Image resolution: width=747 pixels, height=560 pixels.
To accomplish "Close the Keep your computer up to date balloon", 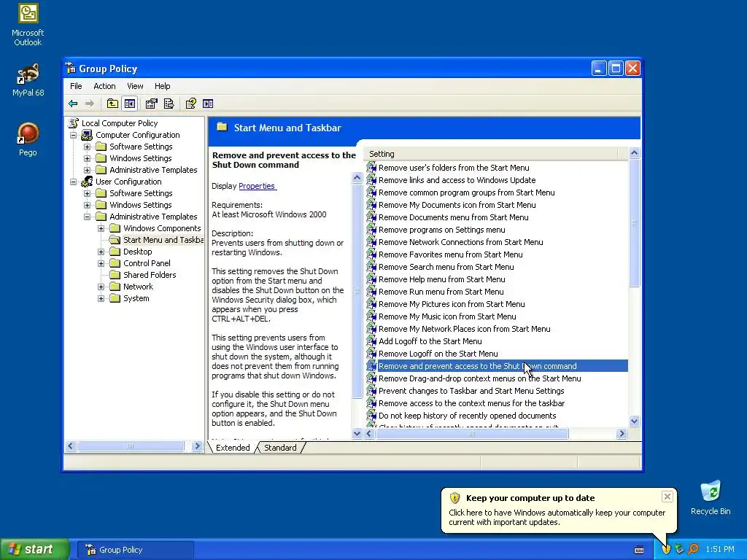I will pos(667,497).
